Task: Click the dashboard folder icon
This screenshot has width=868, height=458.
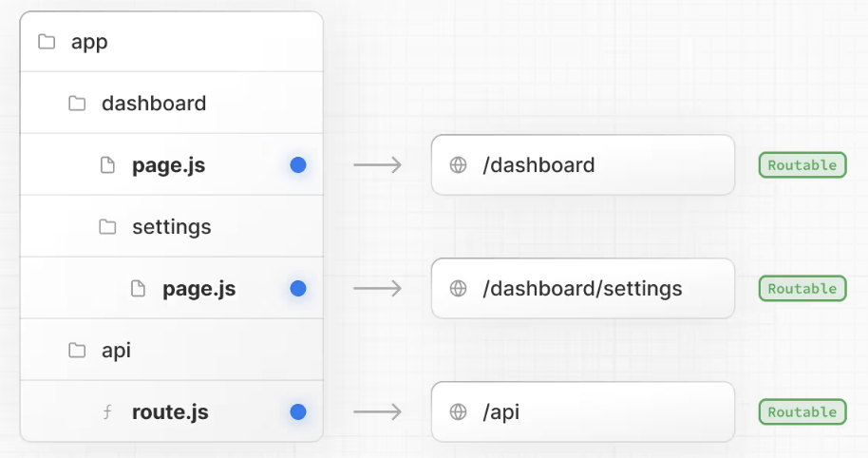Action: point(77,104)
